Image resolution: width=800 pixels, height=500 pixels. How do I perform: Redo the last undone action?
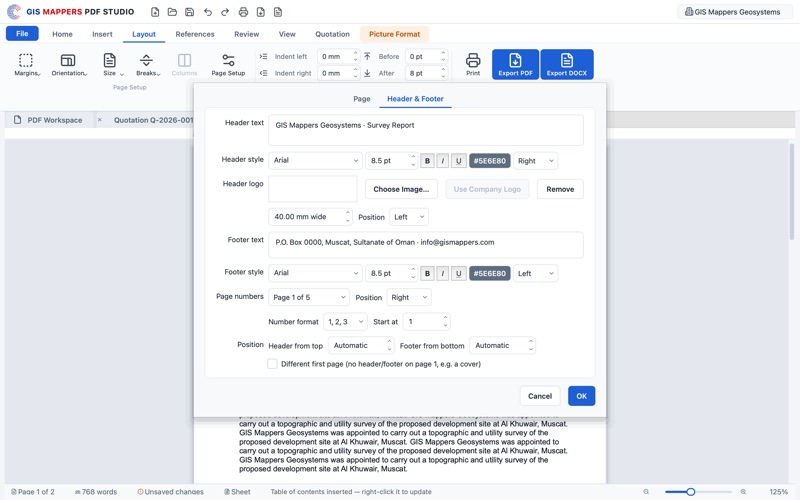click(224, 12)
